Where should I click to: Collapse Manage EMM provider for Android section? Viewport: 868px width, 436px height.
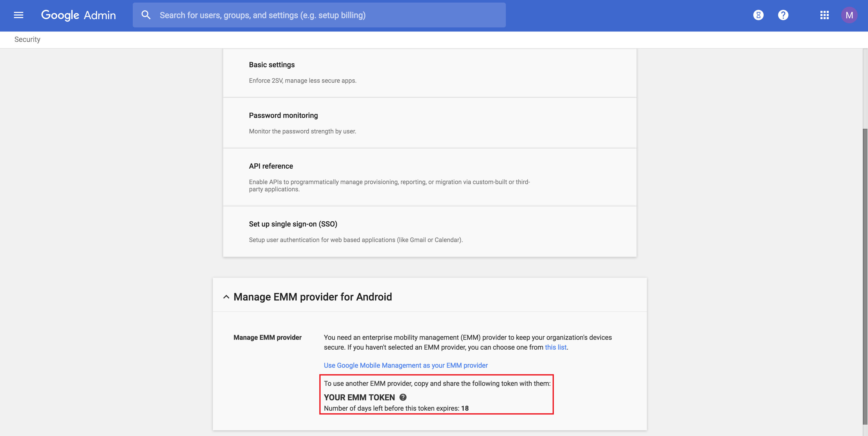click(x=226, y=297)
